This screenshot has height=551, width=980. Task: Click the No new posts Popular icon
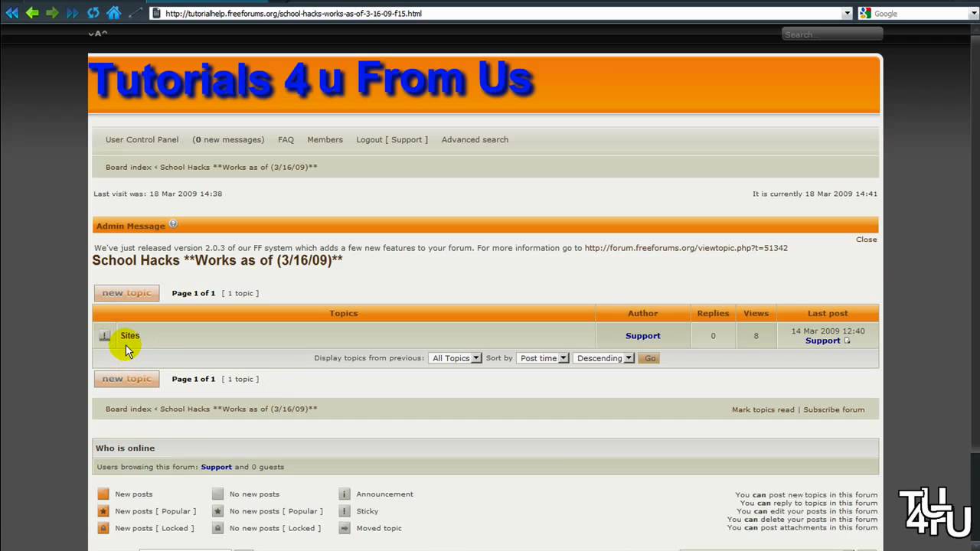click(x=217, y=511)
